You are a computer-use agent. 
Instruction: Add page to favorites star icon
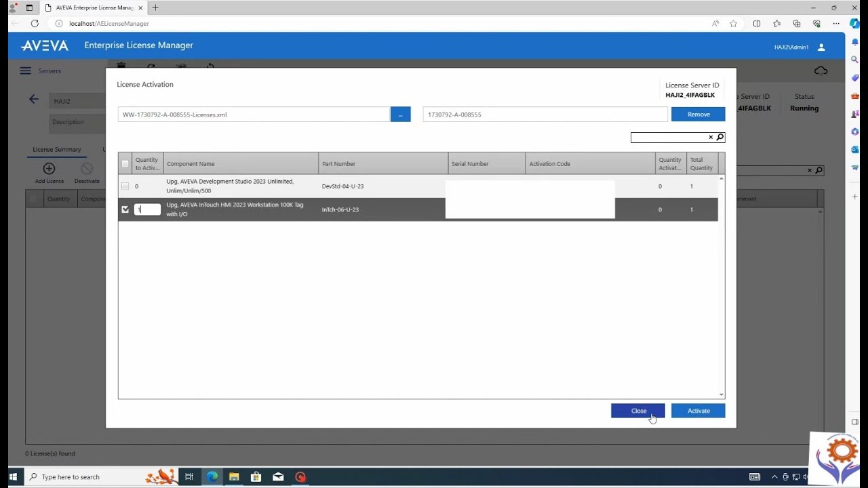(x=733, y=23)
